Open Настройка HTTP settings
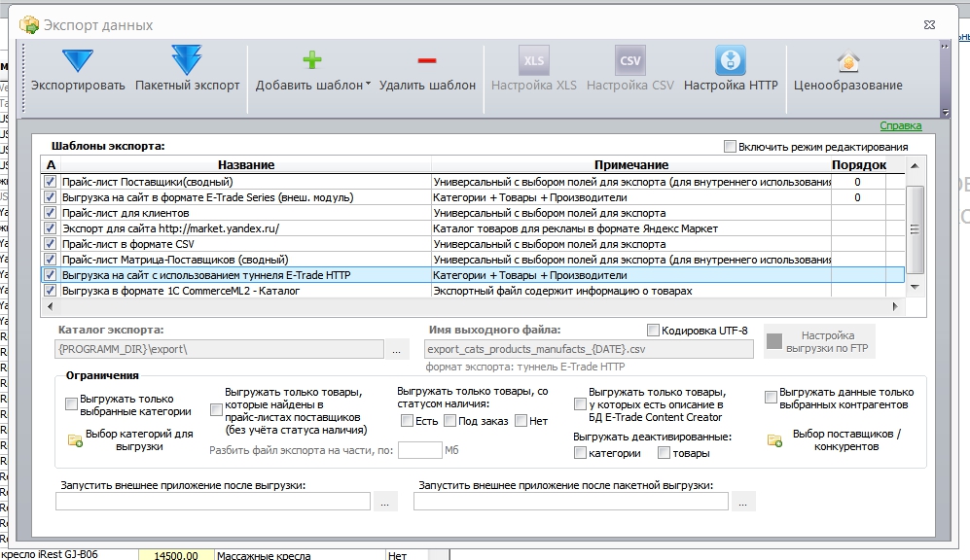Screen dimensions: 970x560 click(731, 69)
